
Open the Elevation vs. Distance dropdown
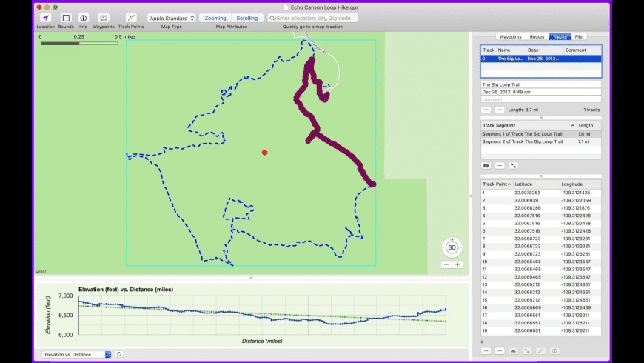click(x=77, y=354)
